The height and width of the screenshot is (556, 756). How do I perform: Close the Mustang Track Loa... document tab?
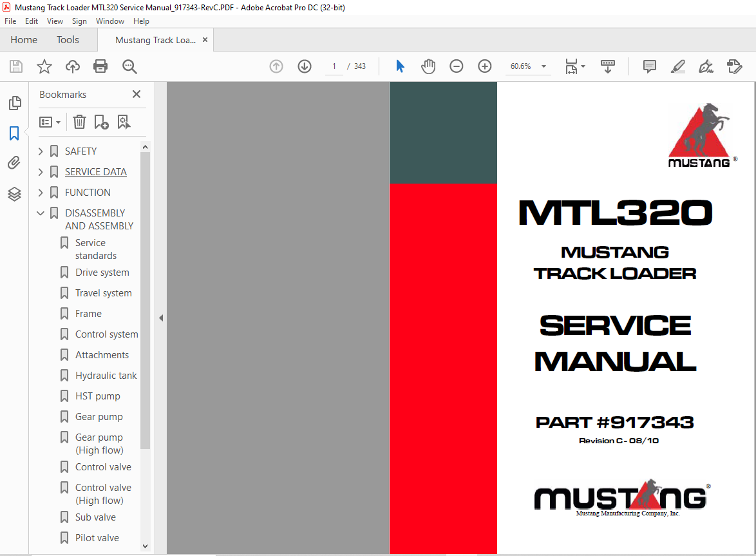point(205,40)
